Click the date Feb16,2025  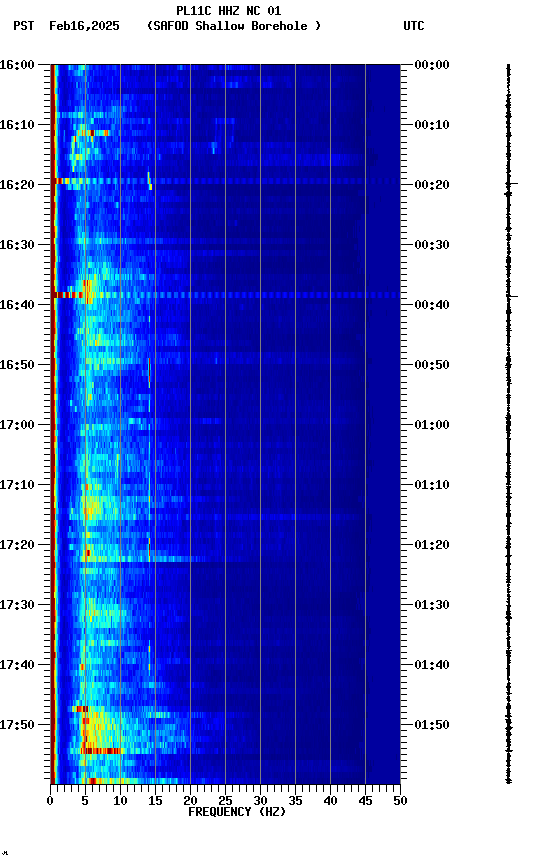(84, 26)
